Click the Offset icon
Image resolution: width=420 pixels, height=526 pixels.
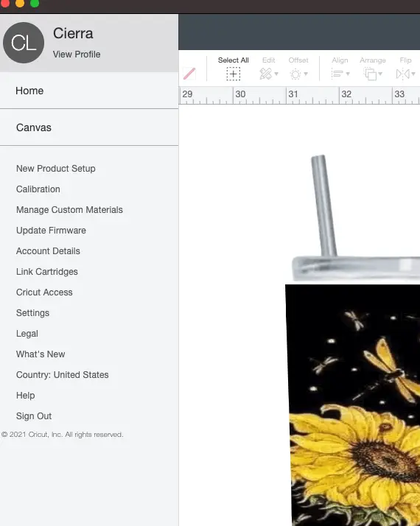coord(295,74)
